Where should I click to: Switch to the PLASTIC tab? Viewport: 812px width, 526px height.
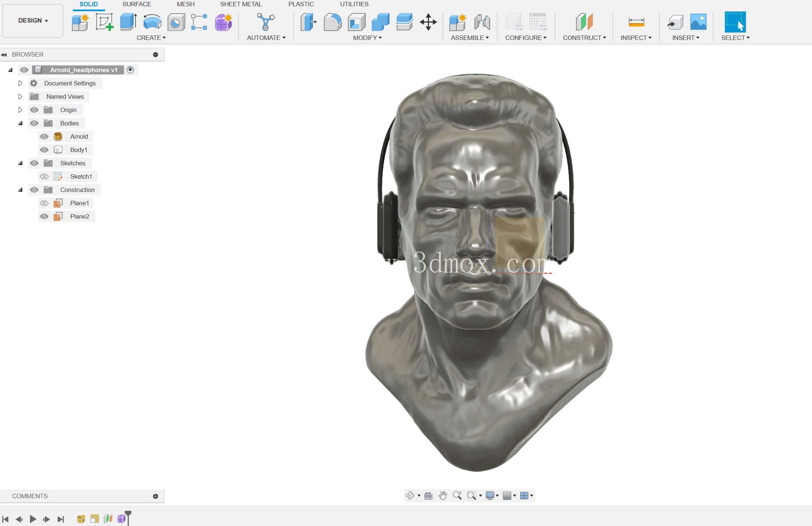tap(301, 4)
